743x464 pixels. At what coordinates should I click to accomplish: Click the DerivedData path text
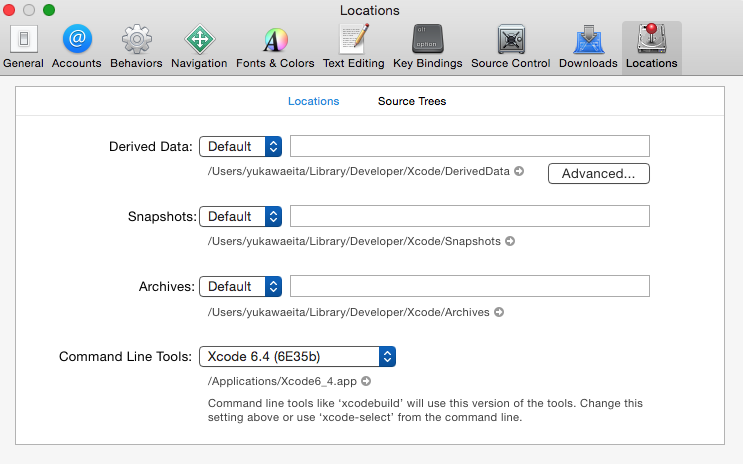359,171
